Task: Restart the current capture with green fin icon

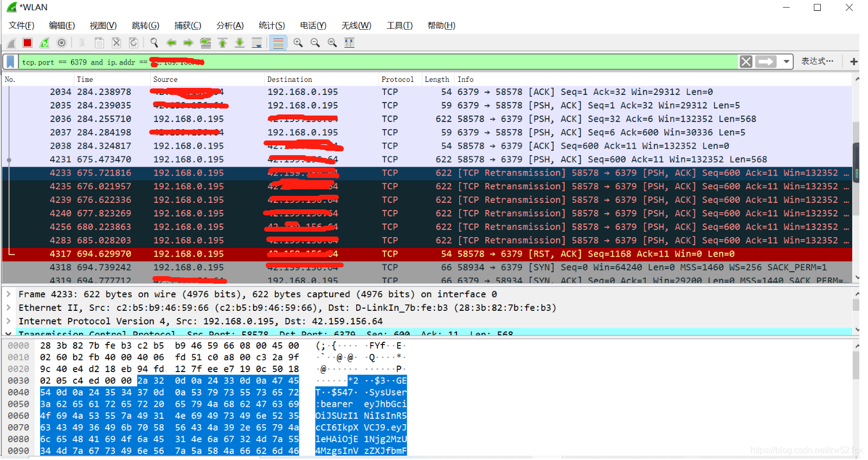Action: 45,43
